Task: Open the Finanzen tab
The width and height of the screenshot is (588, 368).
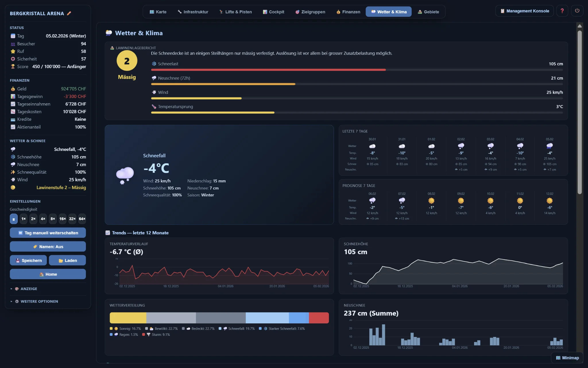Action: pyautogui.click(x=348, y=12)
